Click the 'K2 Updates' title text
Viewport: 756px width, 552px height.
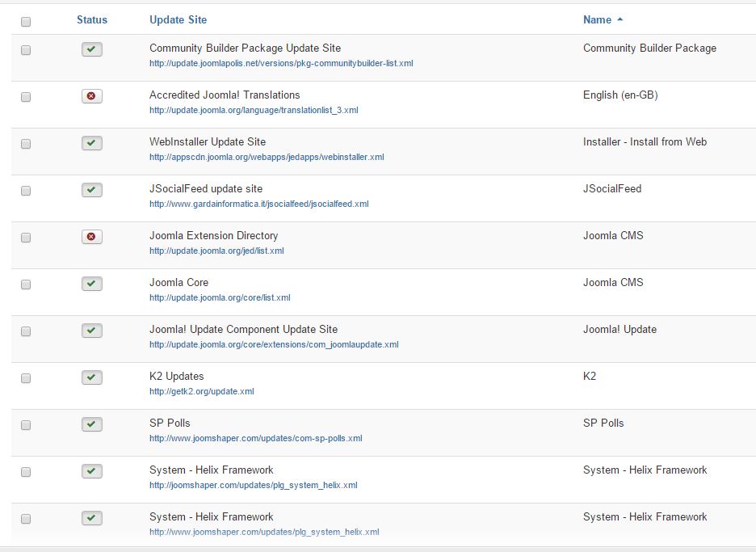(176, 377)
